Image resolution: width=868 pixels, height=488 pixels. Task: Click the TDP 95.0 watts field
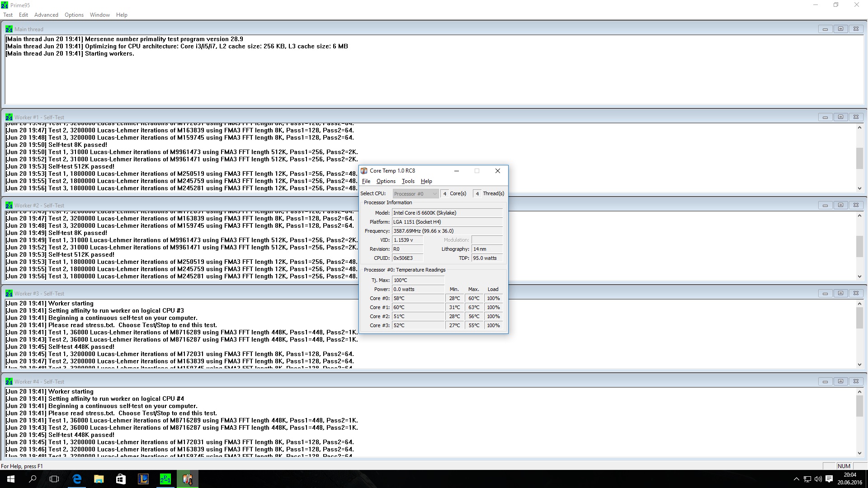(x=487, y=258)
